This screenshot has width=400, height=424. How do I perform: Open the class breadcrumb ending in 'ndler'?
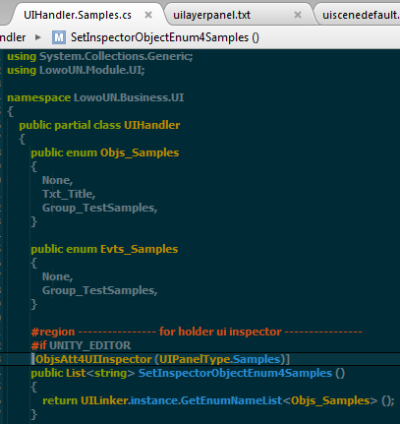(13, 37)
